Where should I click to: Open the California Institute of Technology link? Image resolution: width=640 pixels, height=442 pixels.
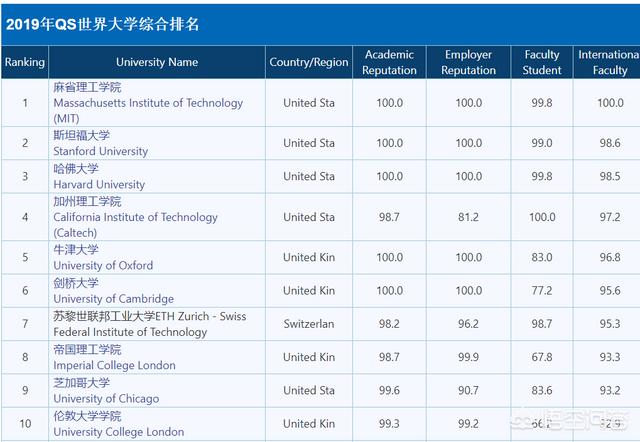click(135, 225)
